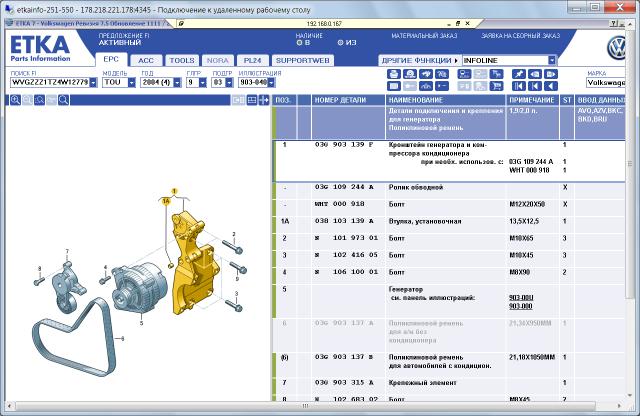
Task: Click the second icon right of the print icon
Action: pos(426,74)
